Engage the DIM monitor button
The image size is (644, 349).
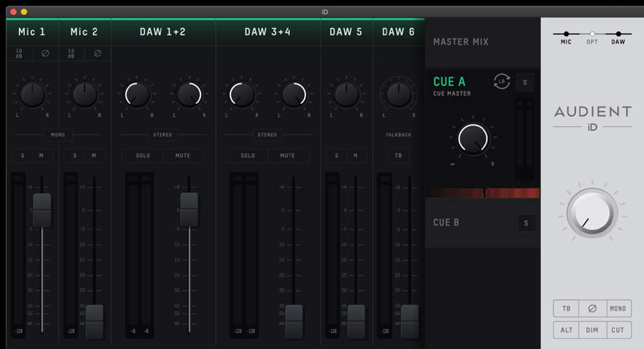pyautogui.click(x=593, y=330)
